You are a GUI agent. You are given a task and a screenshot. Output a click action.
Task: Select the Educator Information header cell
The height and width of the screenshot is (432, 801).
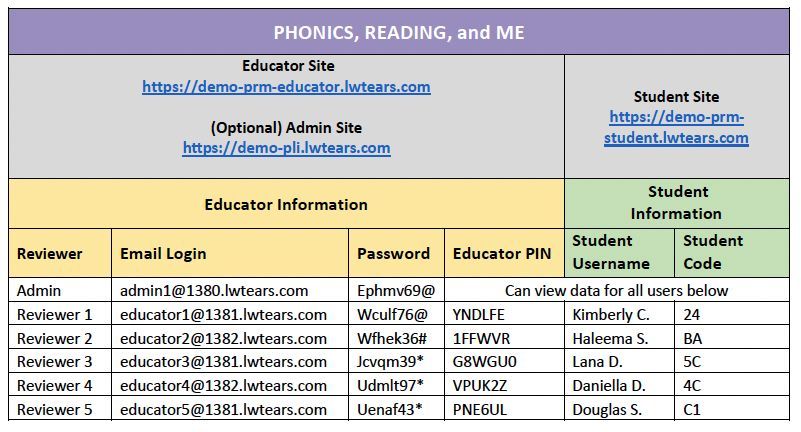tap(286, 204)
